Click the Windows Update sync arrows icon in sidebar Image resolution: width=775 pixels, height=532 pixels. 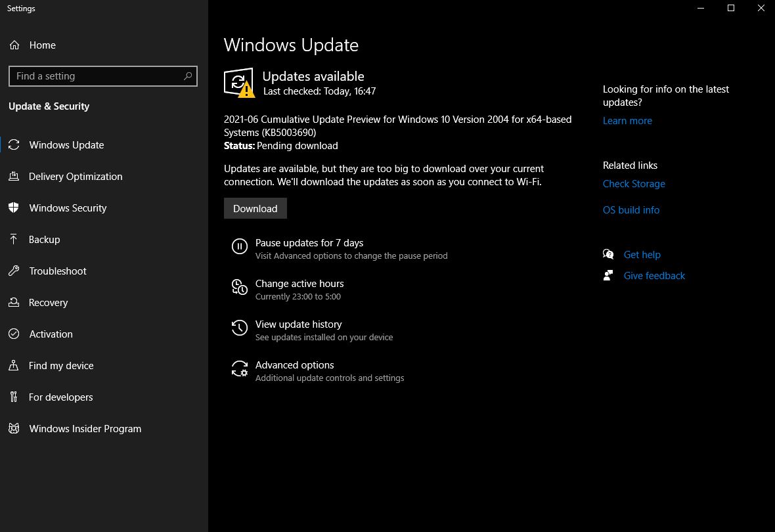tap(14, 145)
